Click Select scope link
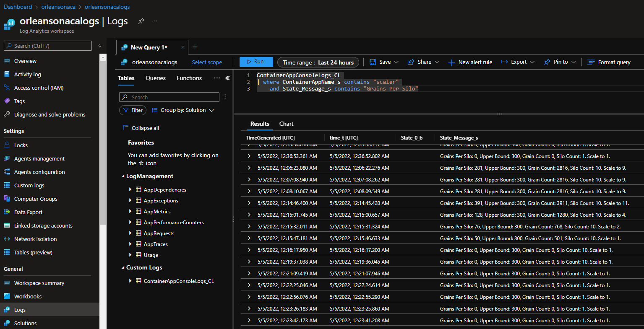Screen dimensions: 644x329 (207, 62)
